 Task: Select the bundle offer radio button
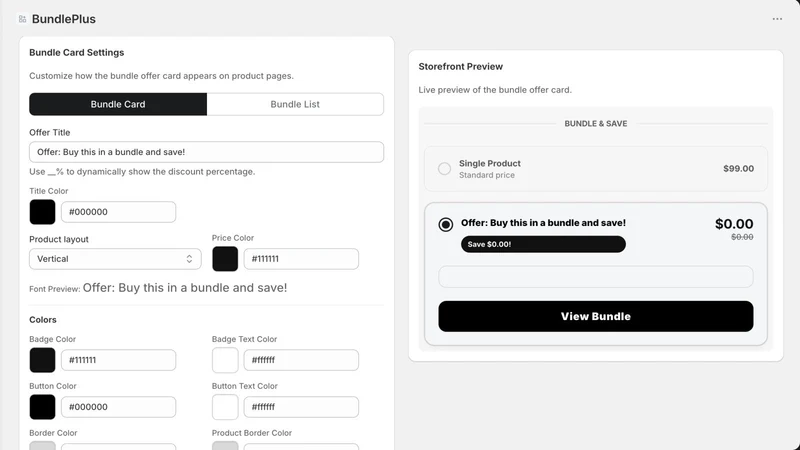(x=445, y=224)
